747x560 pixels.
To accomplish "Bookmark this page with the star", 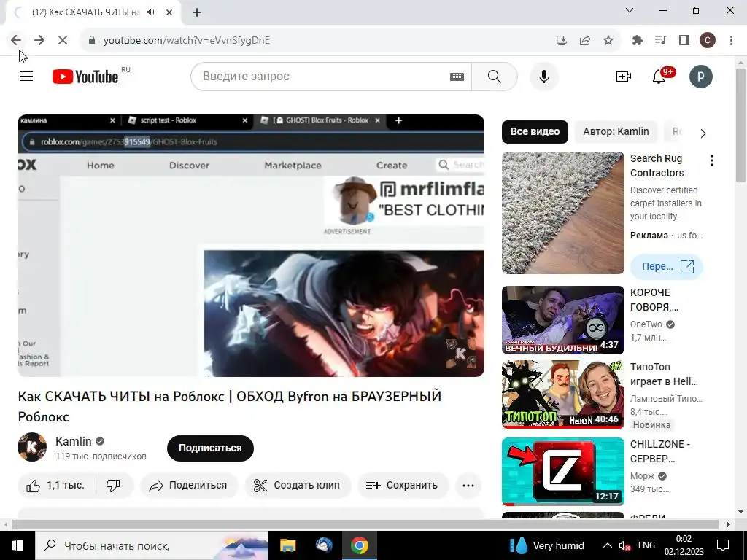I will (608, 41).
